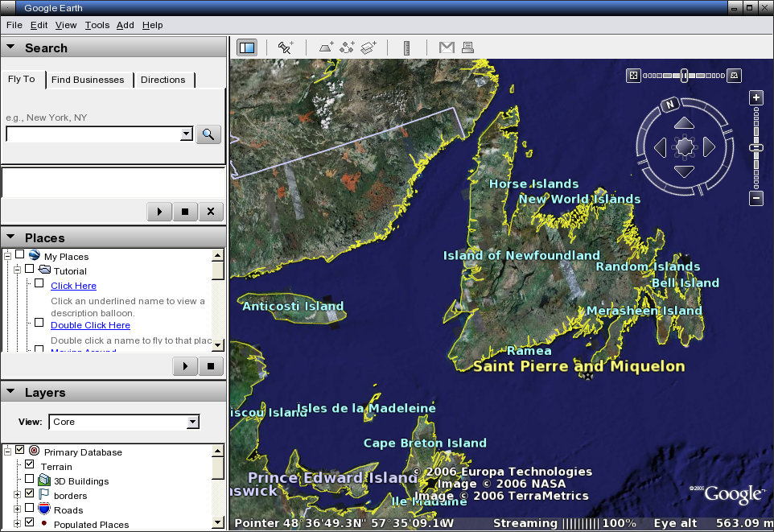Viewport: 774px width, 532px height.
Task: Enable the 3D Buildings layer checkbox
Action: 30,479
